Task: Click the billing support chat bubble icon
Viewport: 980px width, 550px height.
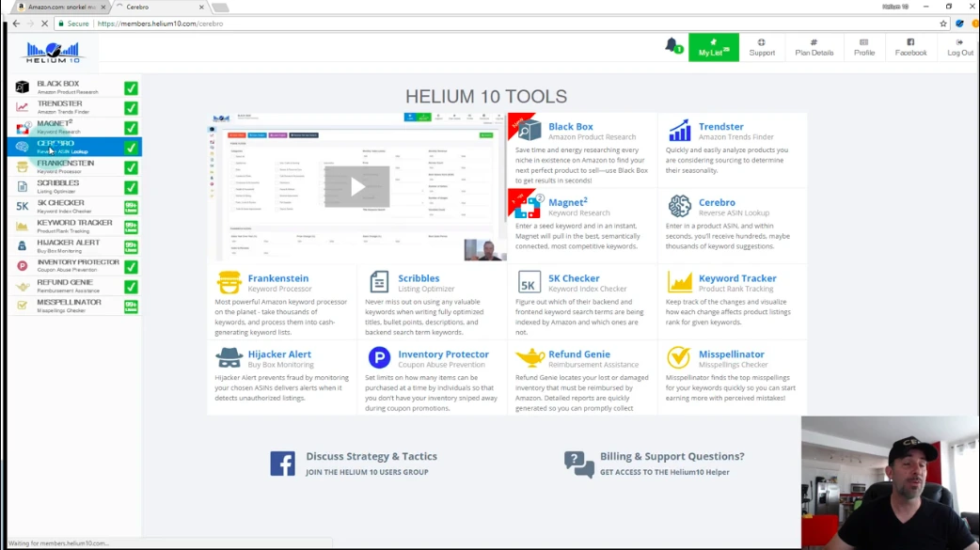Action: pyautogui.click(x=578, y=464)
